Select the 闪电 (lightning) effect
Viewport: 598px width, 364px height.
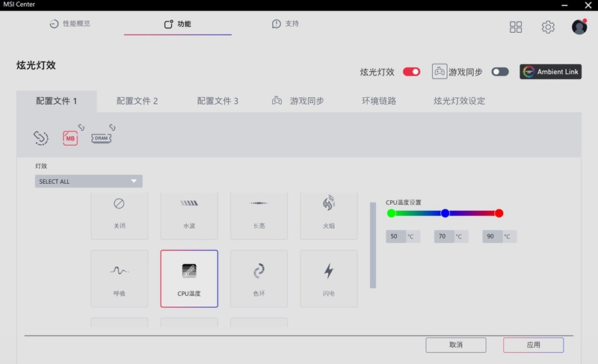click(x=328, y=279)
